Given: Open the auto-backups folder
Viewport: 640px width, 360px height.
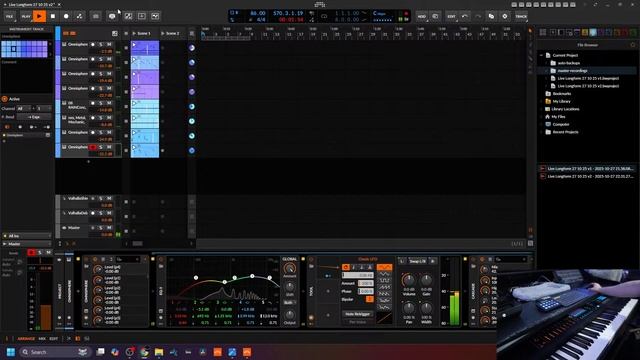Looking at the screenshot, I should tap(569, 63).
